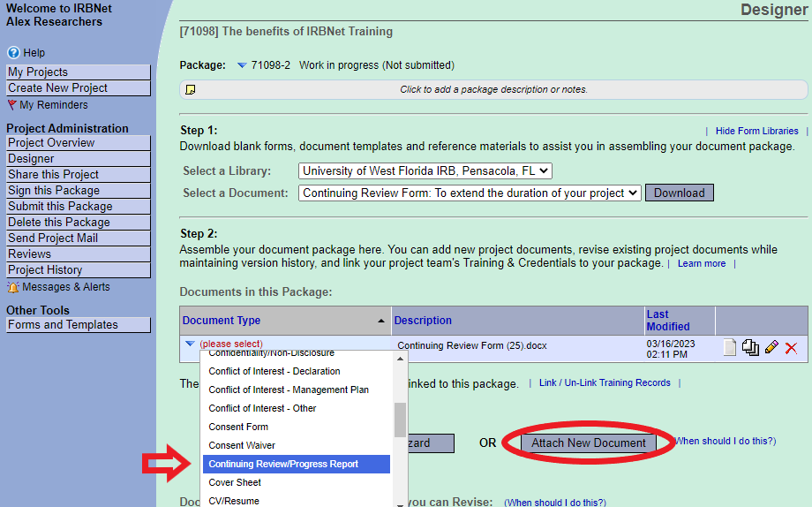812x507 pixels.
Task: Open Forms and Templates
Action: [x=79, y=325]
